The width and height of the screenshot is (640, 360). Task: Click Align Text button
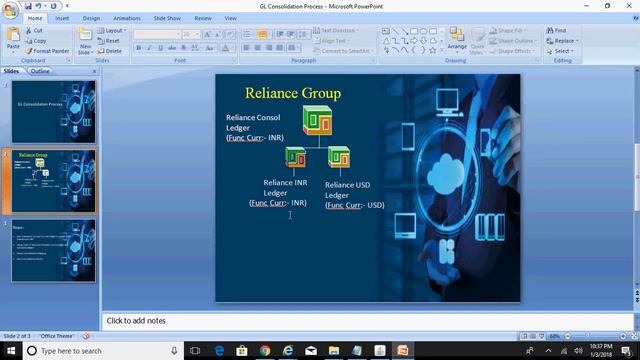331,41
